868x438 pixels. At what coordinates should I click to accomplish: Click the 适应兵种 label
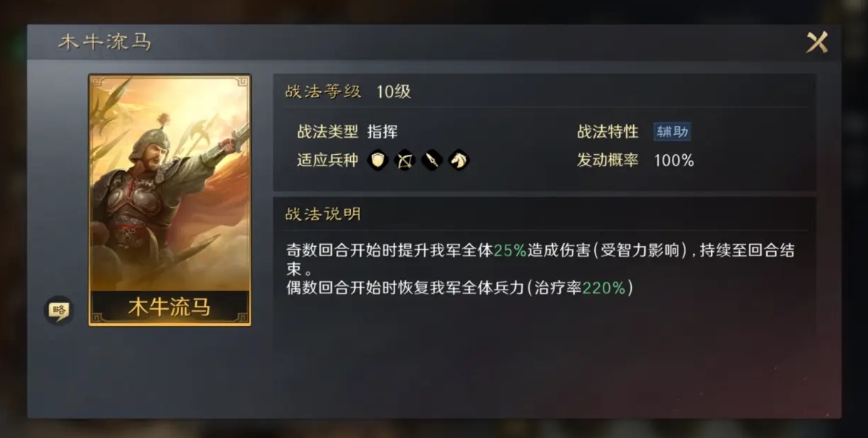[x=327, y=161]
